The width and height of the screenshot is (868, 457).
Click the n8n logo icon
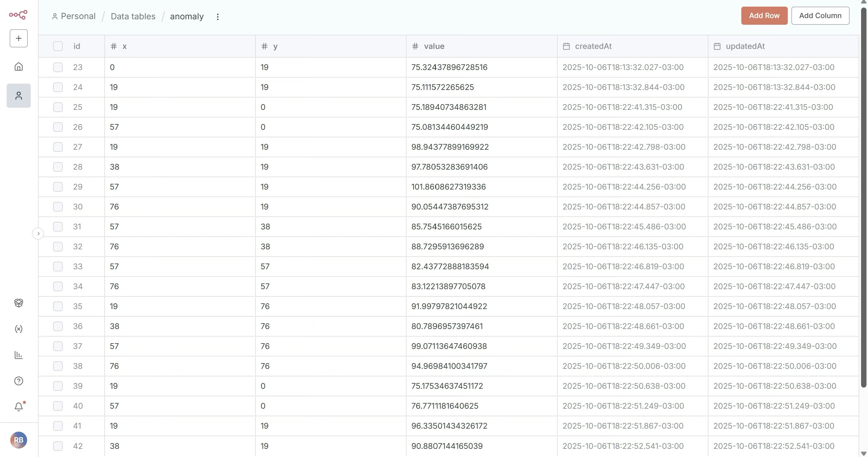18,14
